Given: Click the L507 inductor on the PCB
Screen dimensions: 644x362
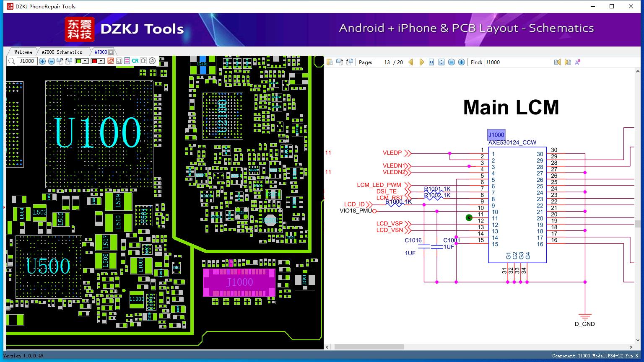Looking at the screenshot, I should pos(106,242).
